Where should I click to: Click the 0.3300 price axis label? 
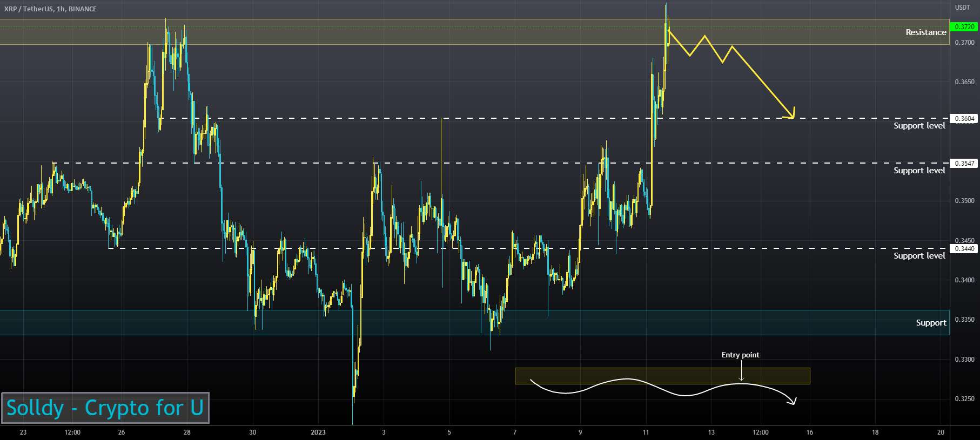pos(964,360)
